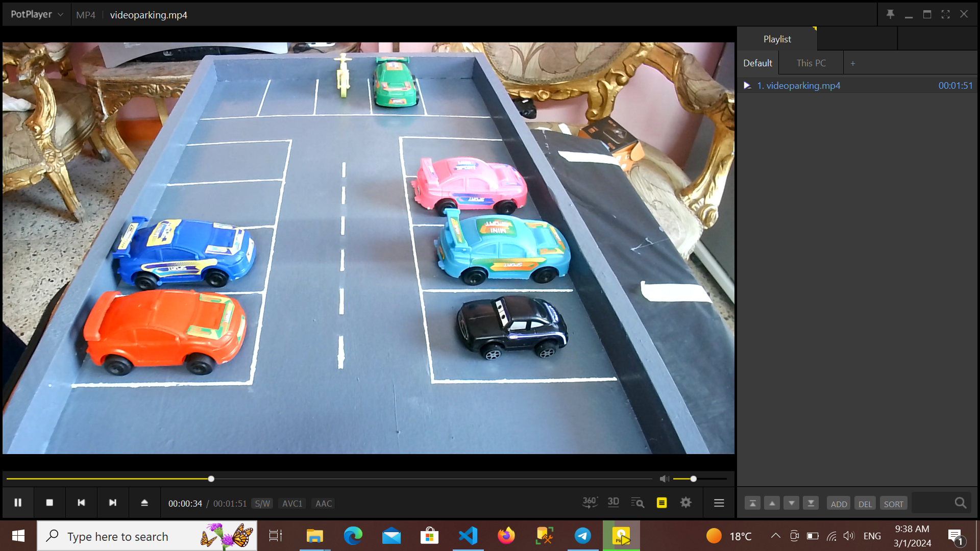Toggle the 3D video mode
This screenshot has height=551, width=980.
614,503
